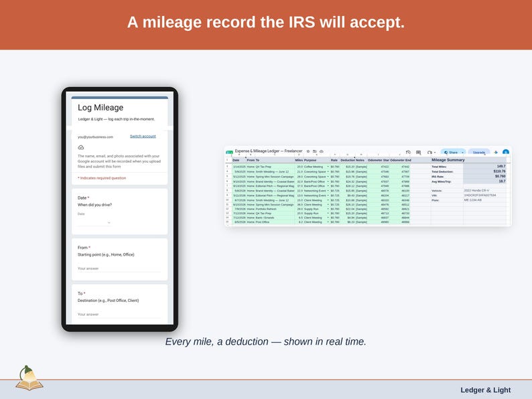Open Purpose dropdown for Post Office row
Viewport: 532px width, 399px height.
328,222
